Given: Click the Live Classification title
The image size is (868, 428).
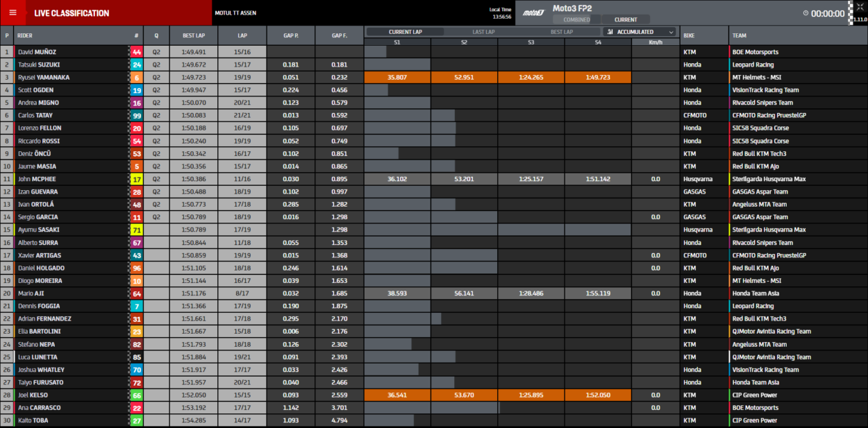Looking at the screenshot, I should click(x=72, y=13).
